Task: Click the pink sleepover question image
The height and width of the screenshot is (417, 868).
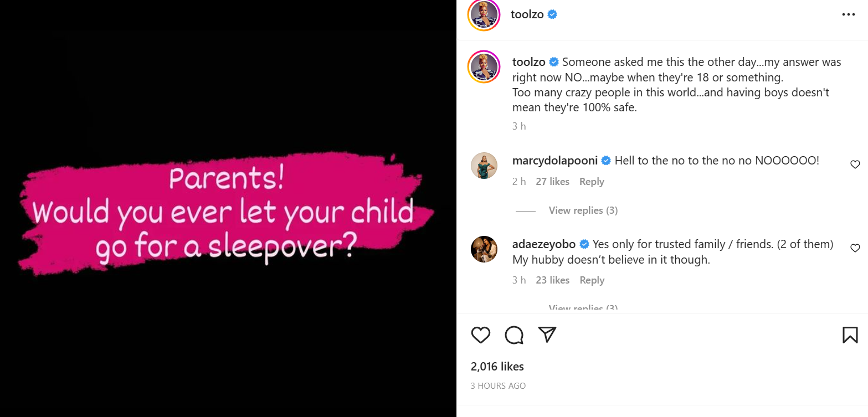Action: [x=228, y=208]
